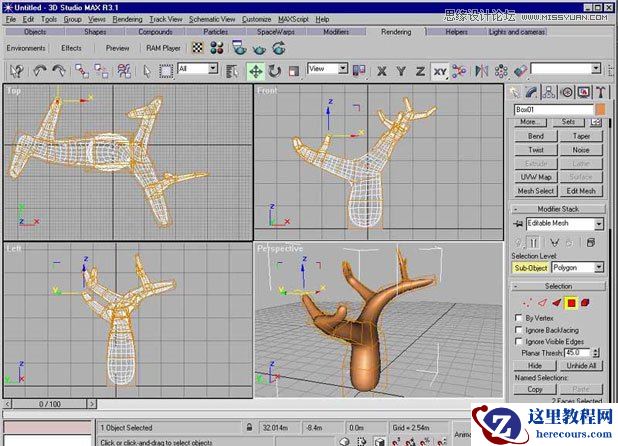Open the Material Editor icon
Screen dimensions: 618x446
point(217,48)
